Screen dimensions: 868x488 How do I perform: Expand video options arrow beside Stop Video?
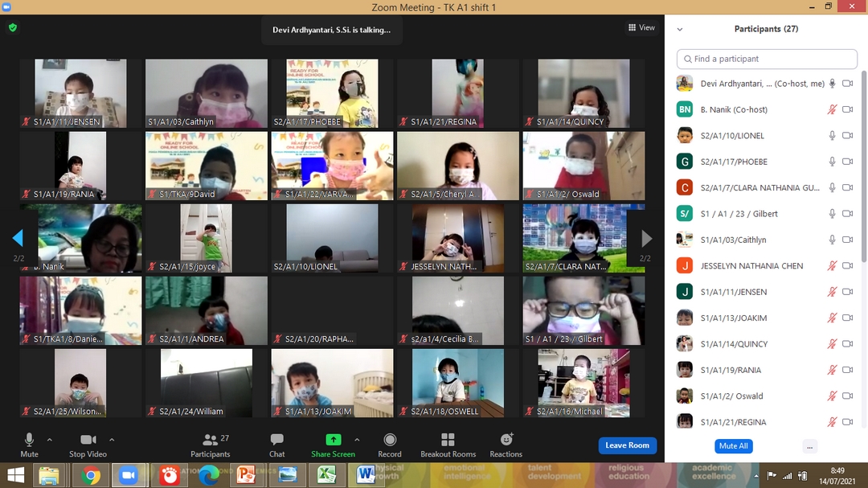(x=112, y=440)
